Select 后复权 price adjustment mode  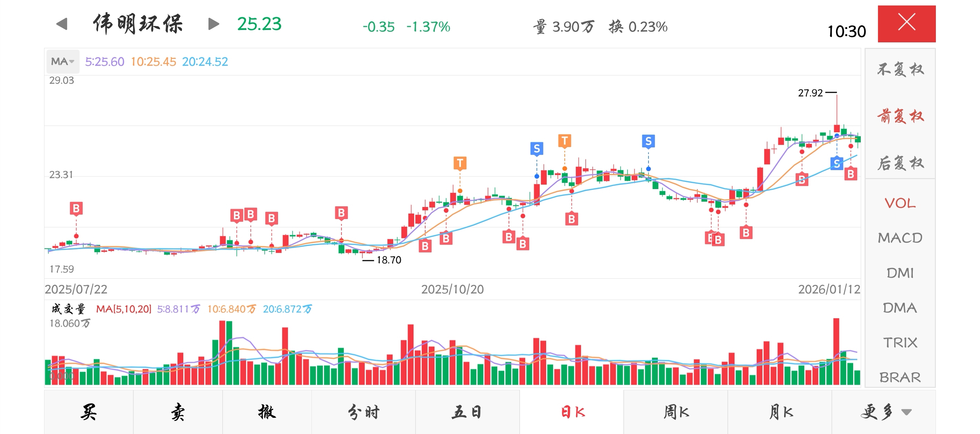[900, 163]
